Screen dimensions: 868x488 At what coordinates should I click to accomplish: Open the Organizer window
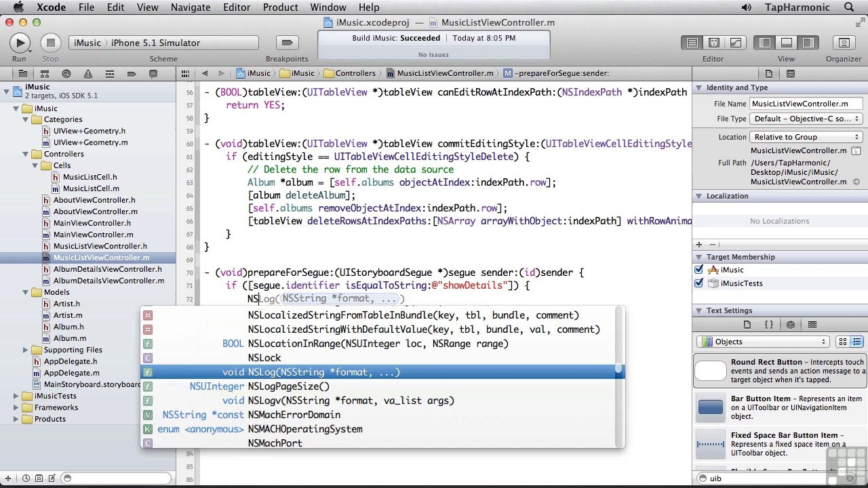844,43
